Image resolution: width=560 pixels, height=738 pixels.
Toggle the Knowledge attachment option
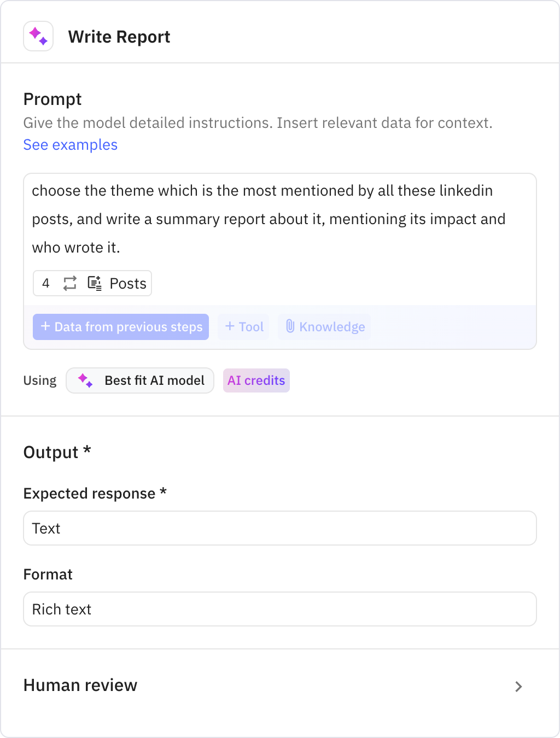click(324, 327)
